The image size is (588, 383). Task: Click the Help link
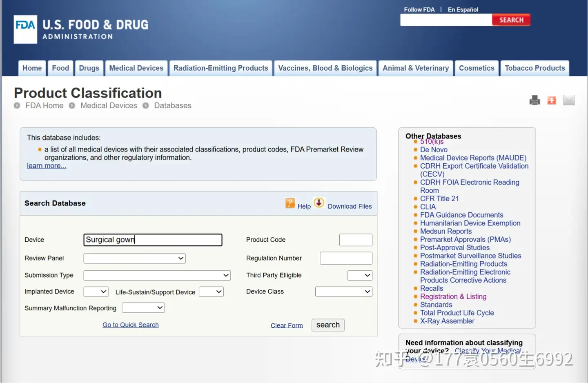[304, 206]
